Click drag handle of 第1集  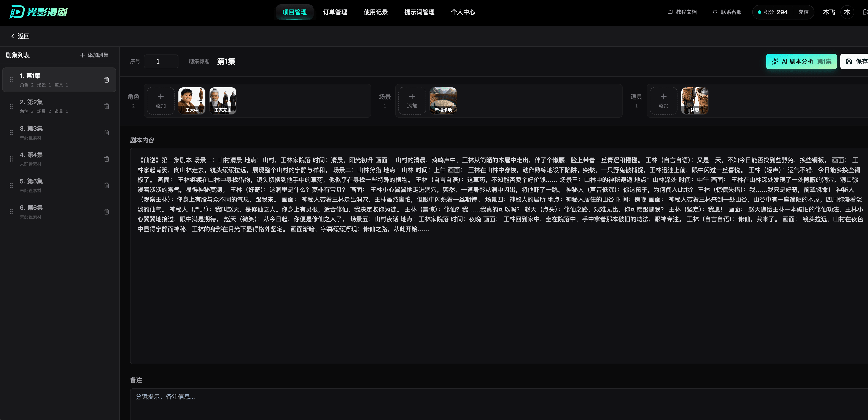point(11,80)
